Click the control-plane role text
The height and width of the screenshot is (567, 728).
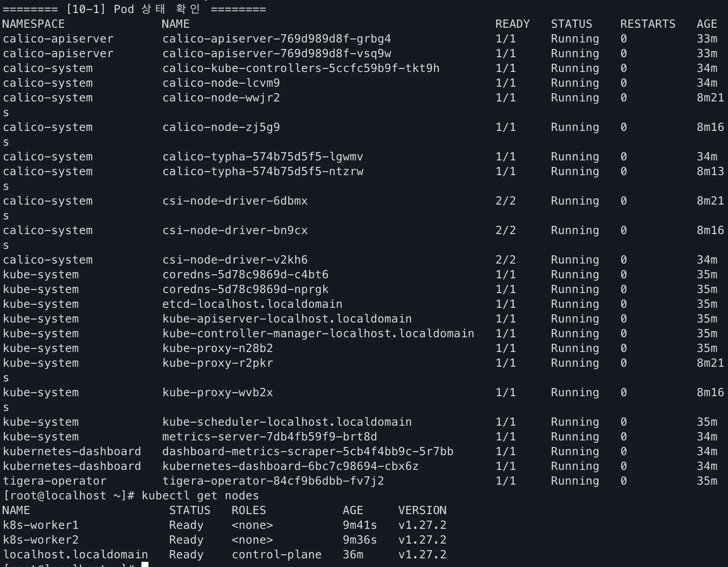(x=277, y=555)
